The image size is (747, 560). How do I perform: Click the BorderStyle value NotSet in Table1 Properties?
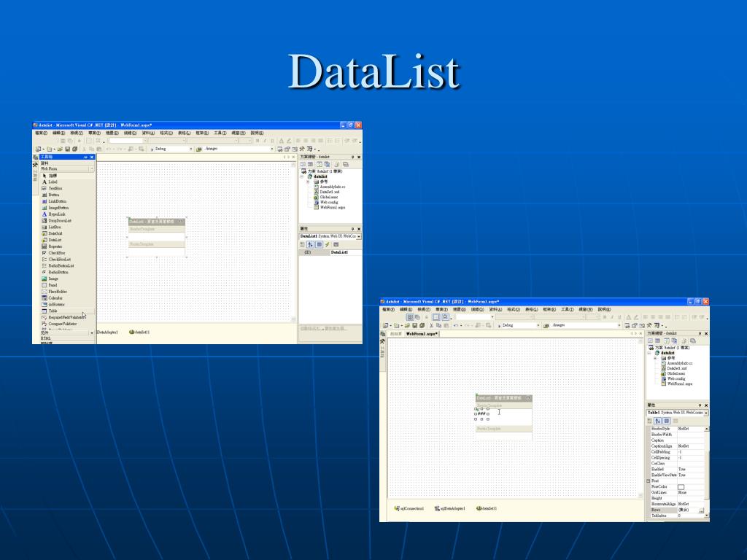tap(683, 429)
